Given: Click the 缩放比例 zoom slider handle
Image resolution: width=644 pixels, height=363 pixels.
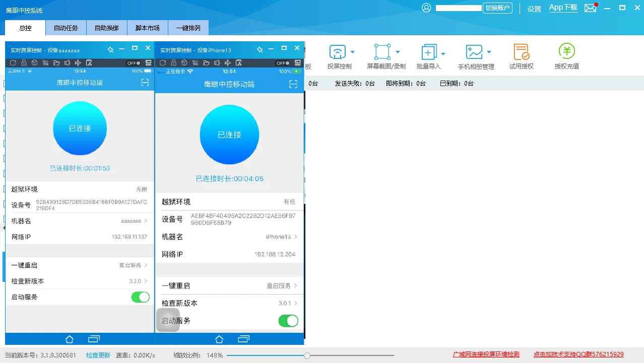Looking at the screenshot, I should click(307, 355).
